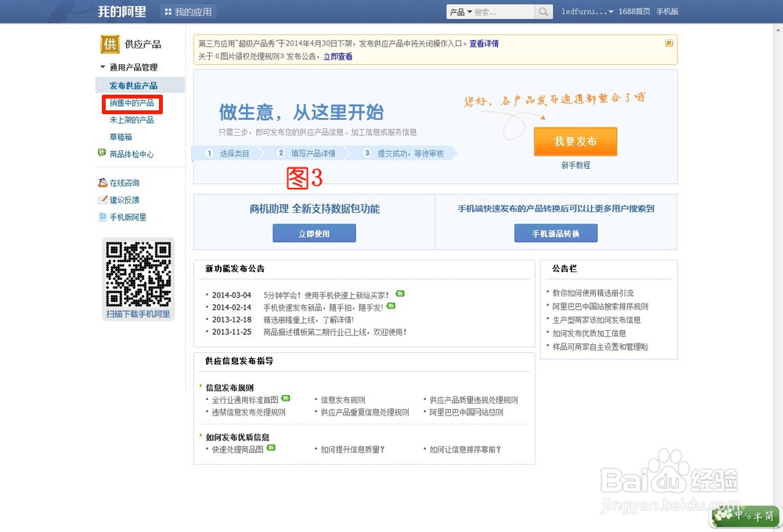Open 全行业通用标准首图 link
Image resolution: width=783 pixels, height=532 pixels.
pyautogui.click(x=244, y=400)
